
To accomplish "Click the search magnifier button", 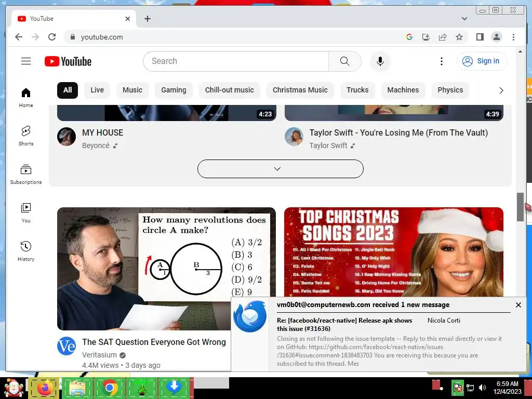I will 345,61.
